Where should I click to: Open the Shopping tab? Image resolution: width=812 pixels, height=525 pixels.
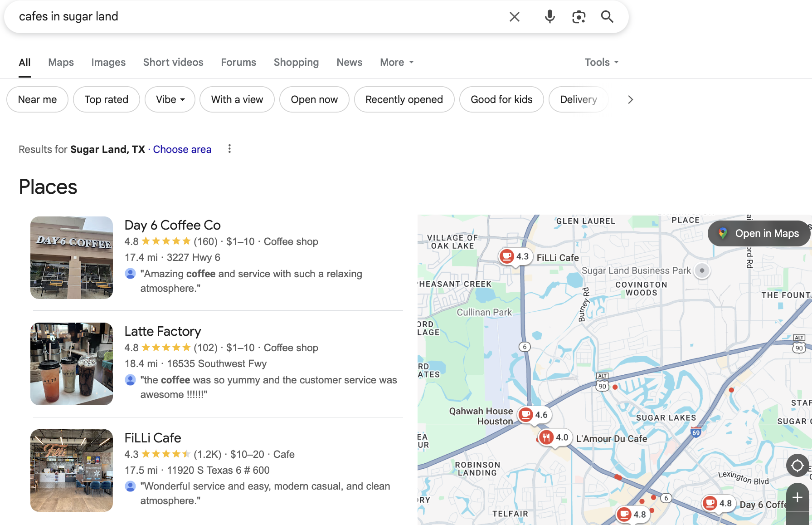point(296,62)
